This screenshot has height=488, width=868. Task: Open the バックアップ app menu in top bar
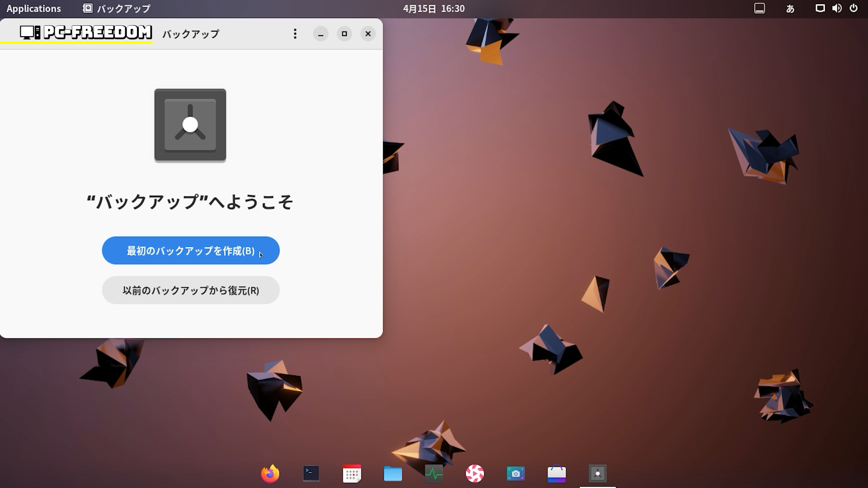point(117,9)
